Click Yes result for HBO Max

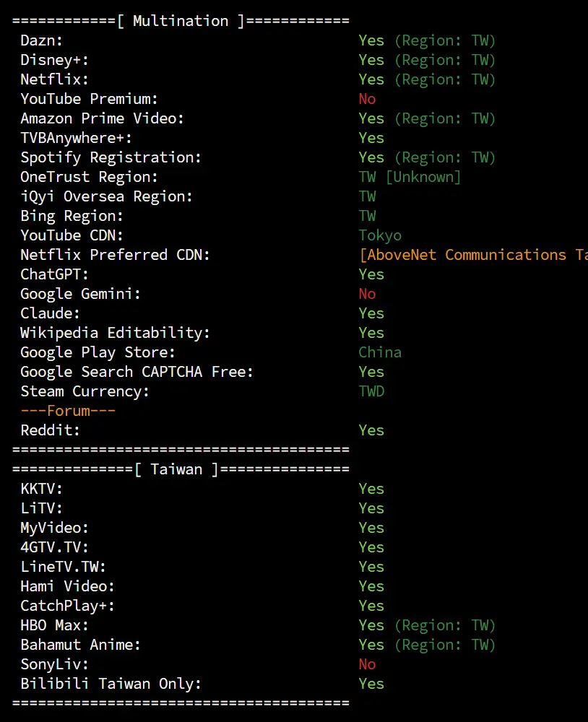tap(371, 625)
